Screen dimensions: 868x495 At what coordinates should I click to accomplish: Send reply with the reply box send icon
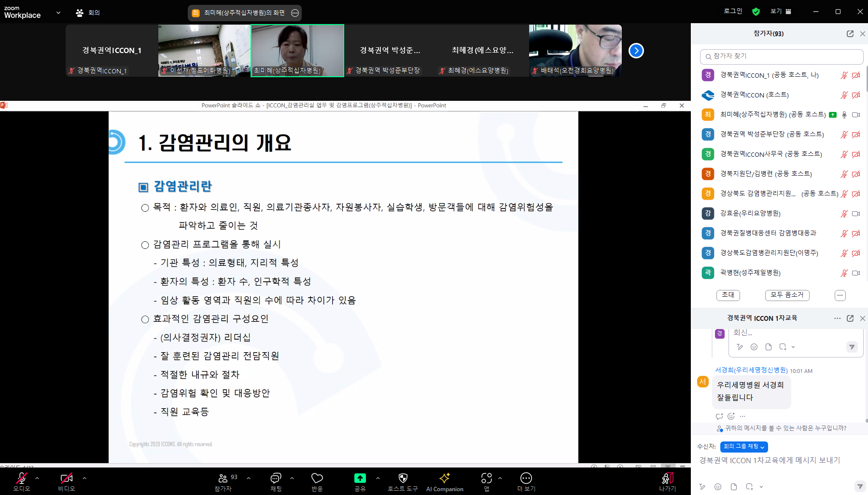852,347
